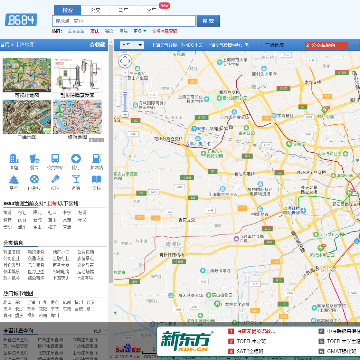Zoom in with the map plus button
This screenshot has height=360, width=360.
[125, 72]
